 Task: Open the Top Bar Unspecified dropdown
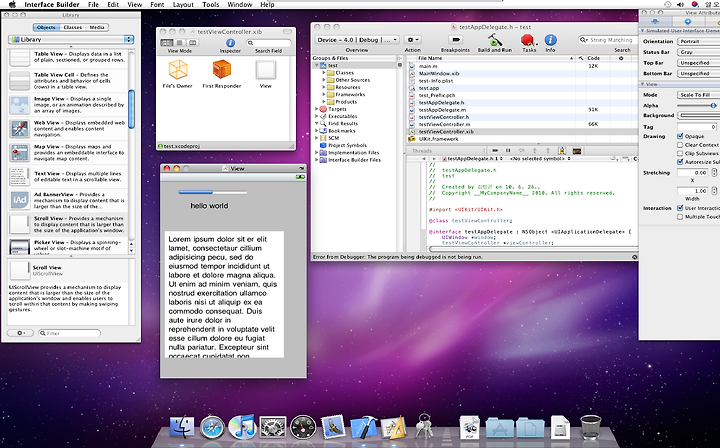tap(698, 63)
